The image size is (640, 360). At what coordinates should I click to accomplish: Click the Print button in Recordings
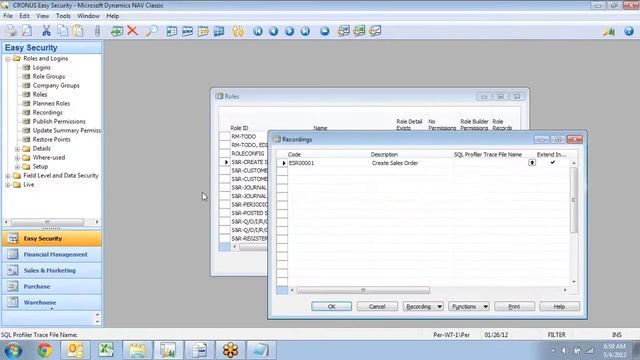coord(514,306)
